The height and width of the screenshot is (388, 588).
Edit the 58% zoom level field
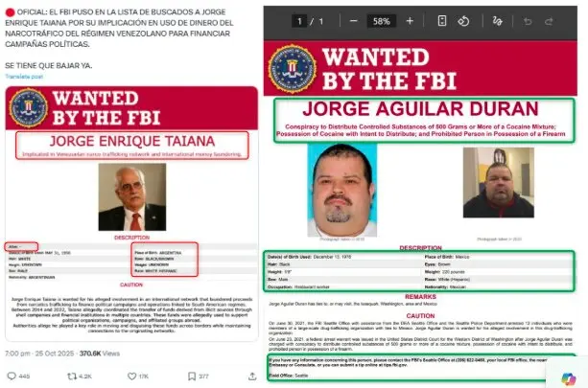point(382,21)
